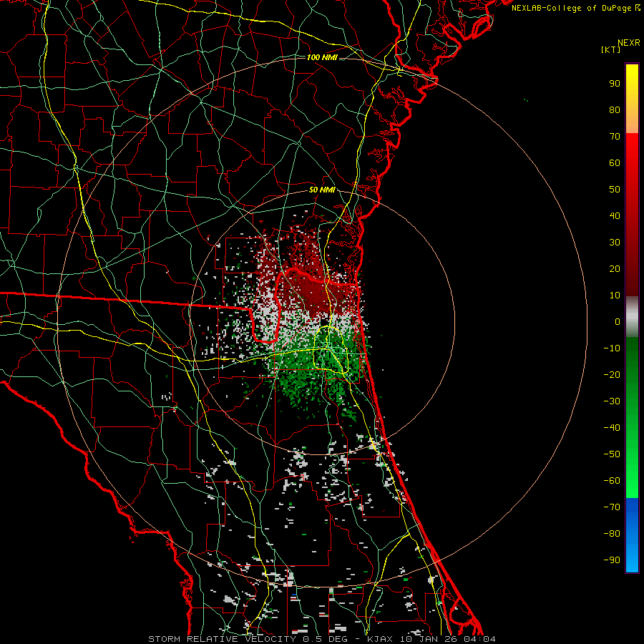
Task: Click the "04:04" timestamp text
Action: coord(479,639)
